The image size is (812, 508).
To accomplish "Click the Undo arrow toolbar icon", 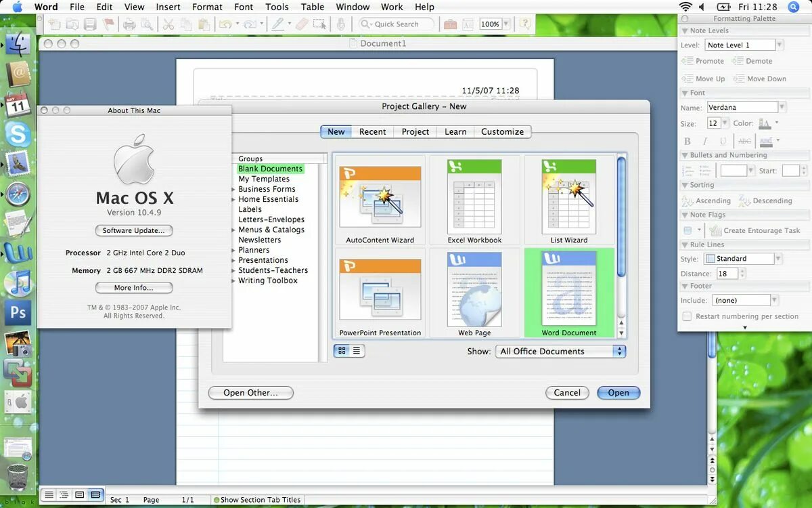I will coord(224,24).
